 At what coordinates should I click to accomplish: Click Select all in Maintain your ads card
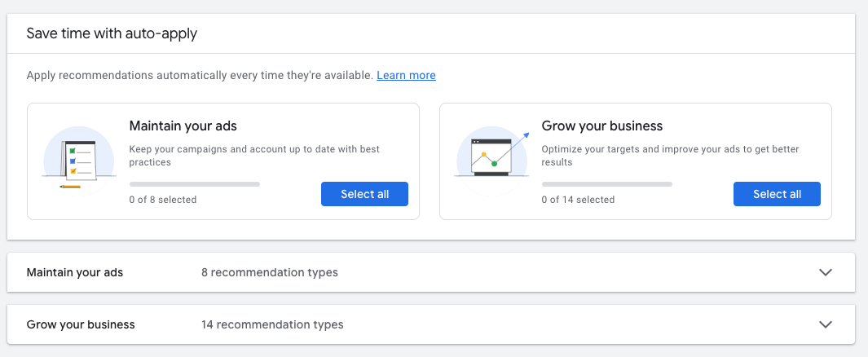click(x=364, y=194)
